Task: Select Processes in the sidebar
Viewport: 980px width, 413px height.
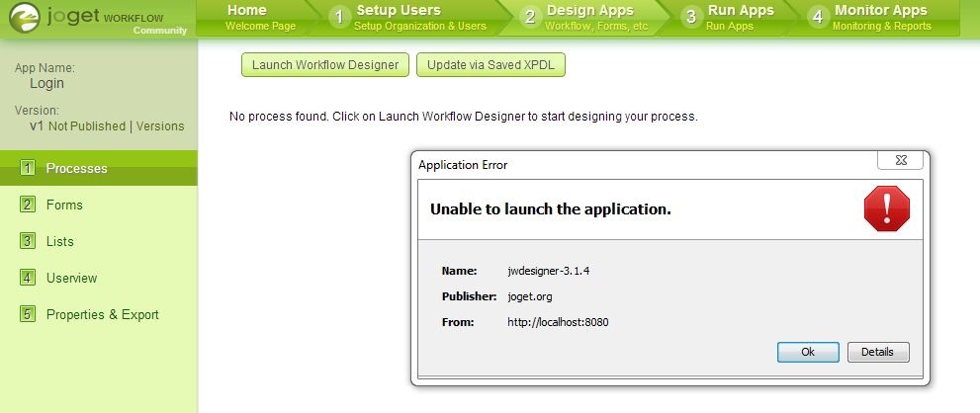Action: 99,168
